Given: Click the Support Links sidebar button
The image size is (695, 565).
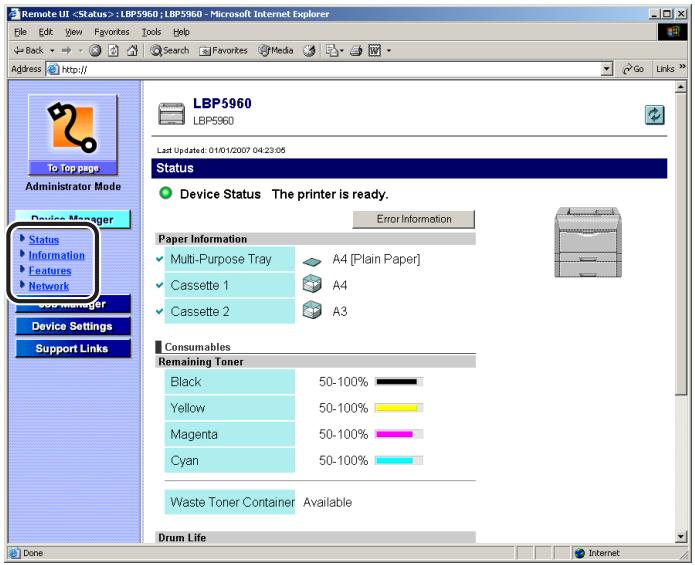Looking at the screenshot, I should pyautogui.click(x=73, y=348).
